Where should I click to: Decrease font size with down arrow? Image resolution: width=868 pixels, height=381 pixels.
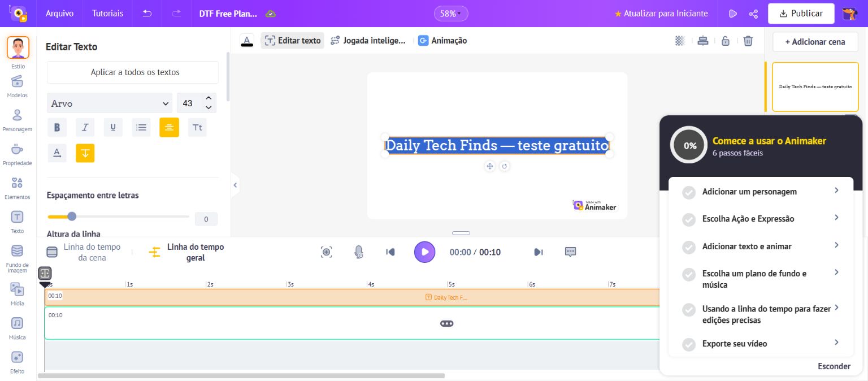coord(209,108)
